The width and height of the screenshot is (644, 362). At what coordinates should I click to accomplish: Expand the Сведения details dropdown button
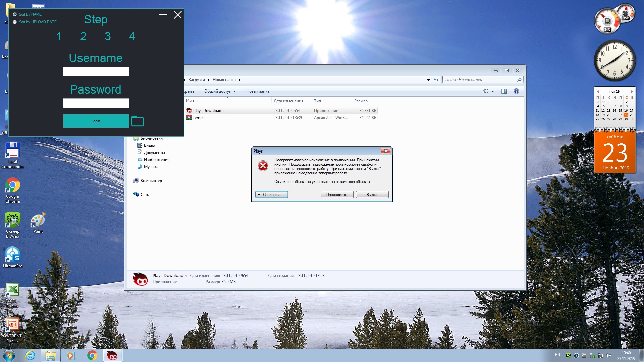pos(271,195)
